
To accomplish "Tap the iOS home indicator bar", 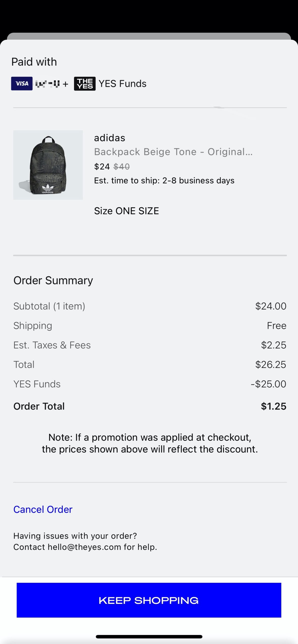I will [149, 637].
